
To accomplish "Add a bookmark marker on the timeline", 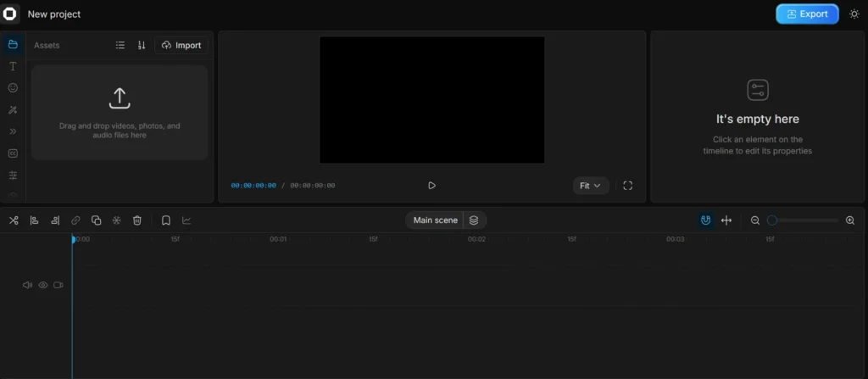I will point(165,220).
